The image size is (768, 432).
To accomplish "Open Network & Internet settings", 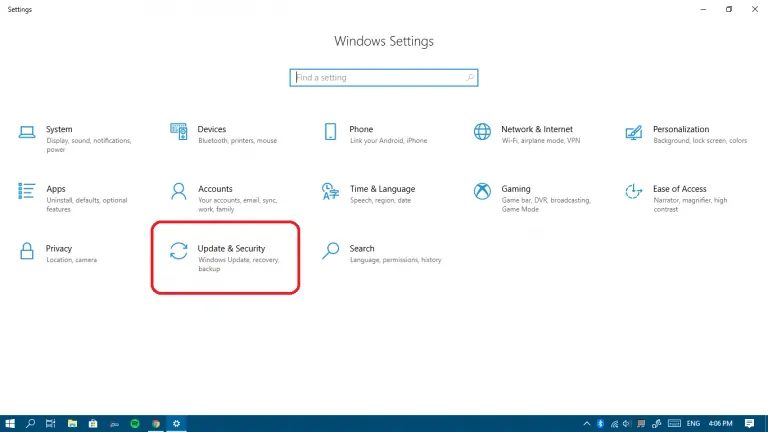I will 527,134.
